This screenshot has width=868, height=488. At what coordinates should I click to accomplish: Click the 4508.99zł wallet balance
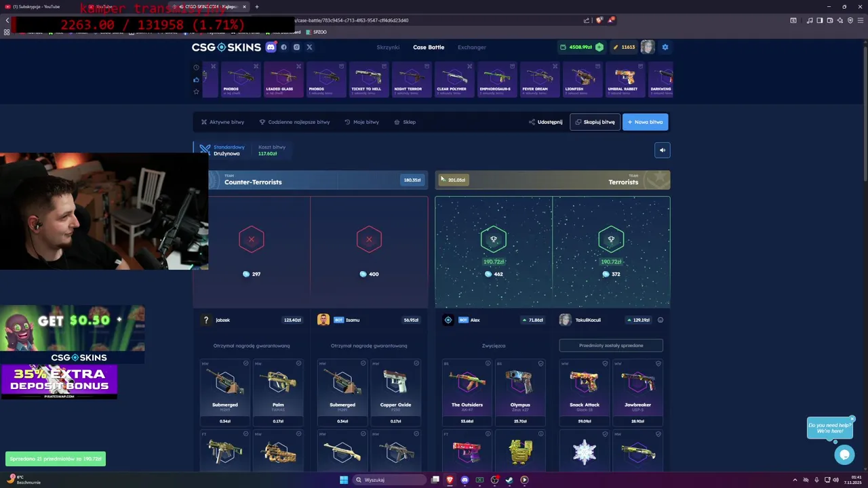pyautogui.click(x=580, y=47)
